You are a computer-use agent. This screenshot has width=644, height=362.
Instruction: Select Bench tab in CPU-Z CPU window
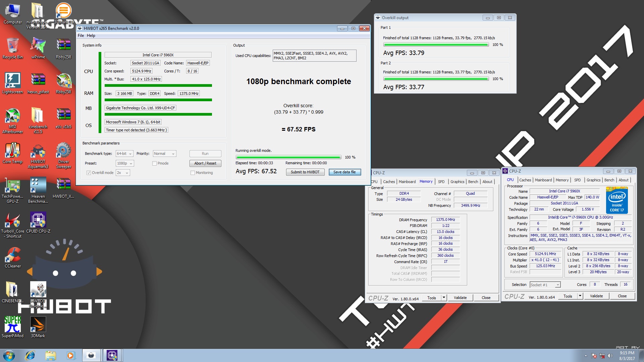pos(609,180)
